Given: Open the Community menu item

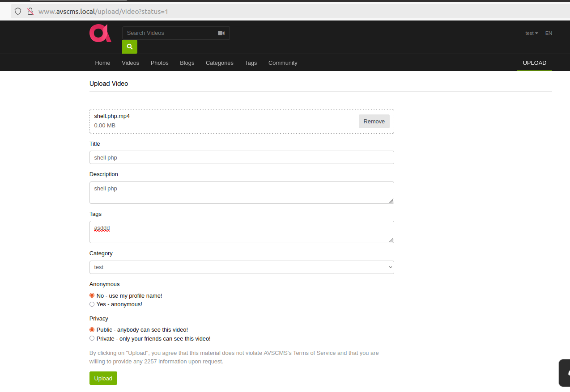Looking at the screenshot, I should point(282,63).
